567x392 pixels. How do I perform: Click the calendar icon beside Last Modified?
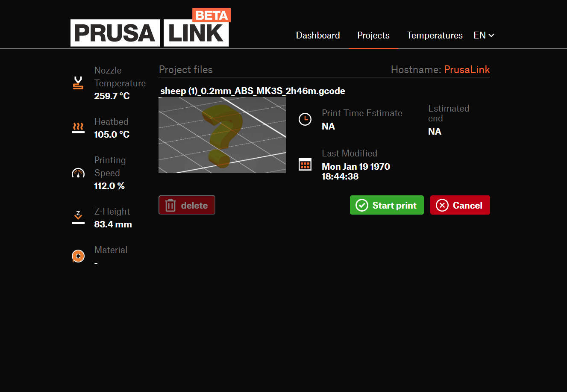coord(305,164)
